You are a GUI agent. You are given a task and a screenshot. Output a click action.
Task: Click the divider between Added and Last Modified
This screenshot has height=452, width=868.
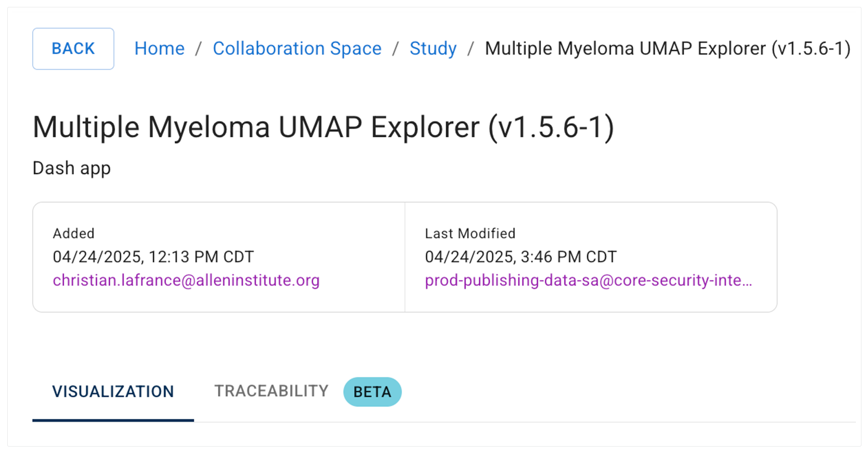(405, 257)
